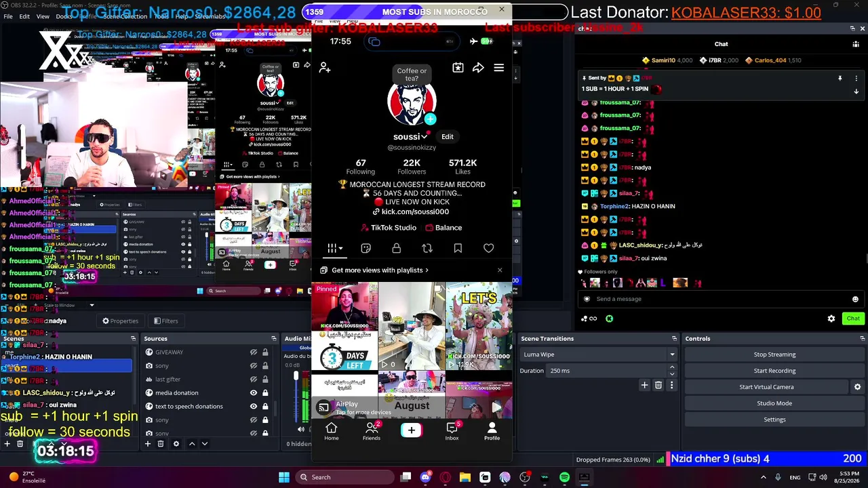Move the selected source up
The image size is (868, 488).
coord(192,444)
